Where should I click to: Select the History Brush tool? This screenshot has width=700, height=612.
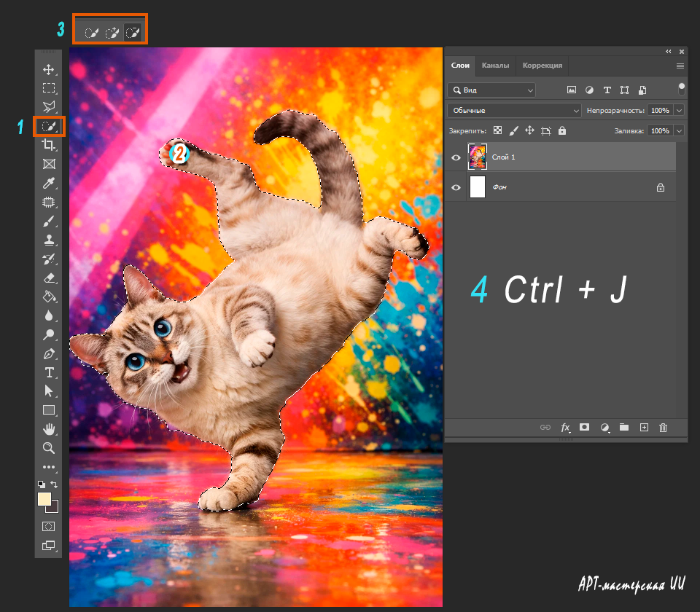coord(49,259)
